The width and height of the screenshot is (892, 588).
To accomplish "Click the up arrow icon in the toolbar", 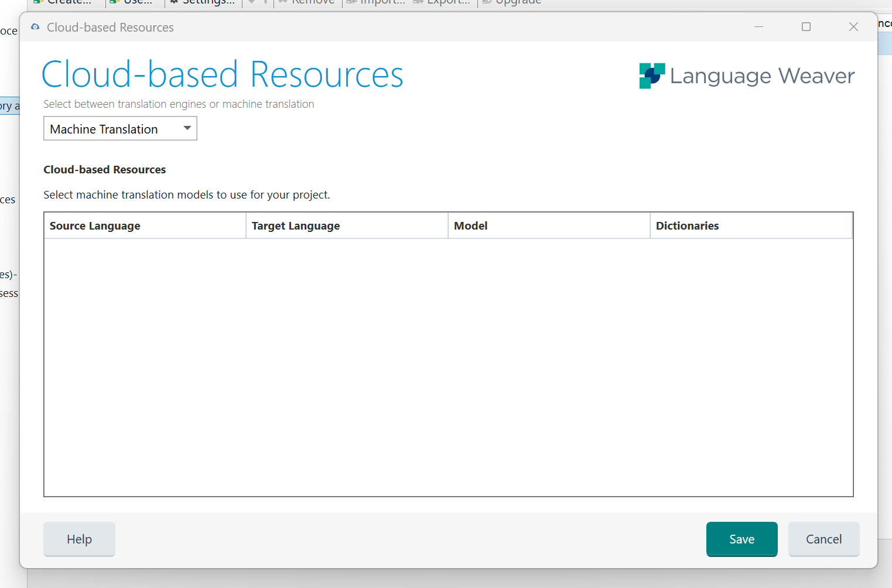I will pyautogui.click(x=265, y=2).
